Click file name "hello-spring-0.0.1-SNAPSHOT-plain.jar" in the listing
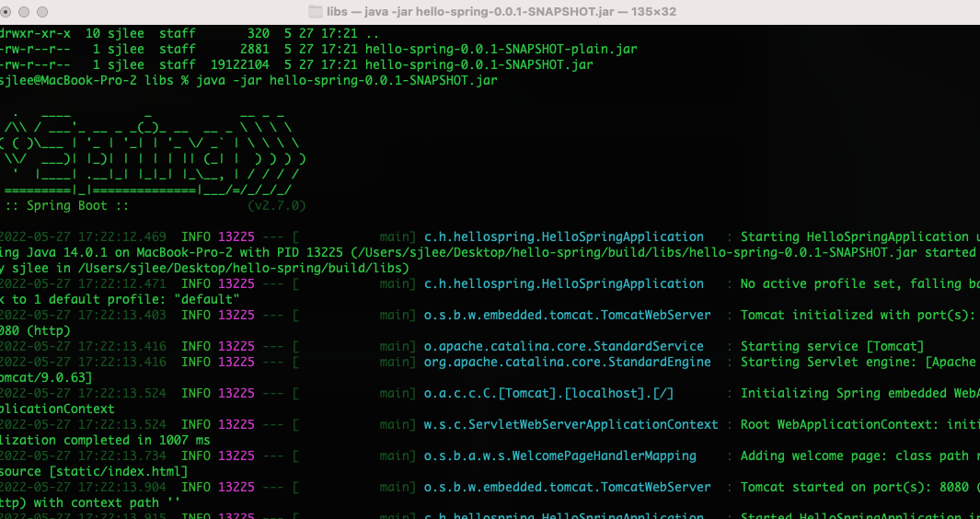 502,49
